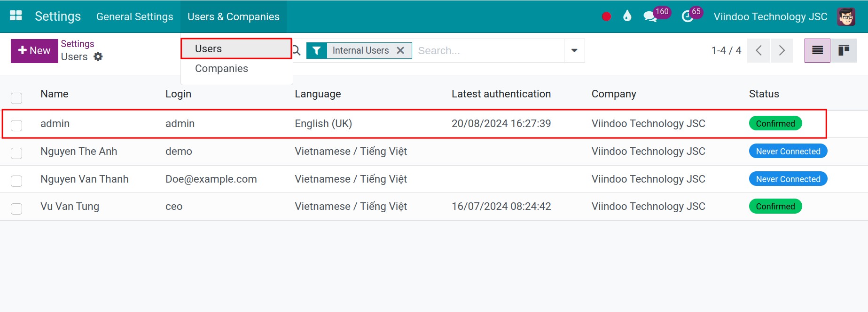Click the red recording indicator icon

(606, 16)
